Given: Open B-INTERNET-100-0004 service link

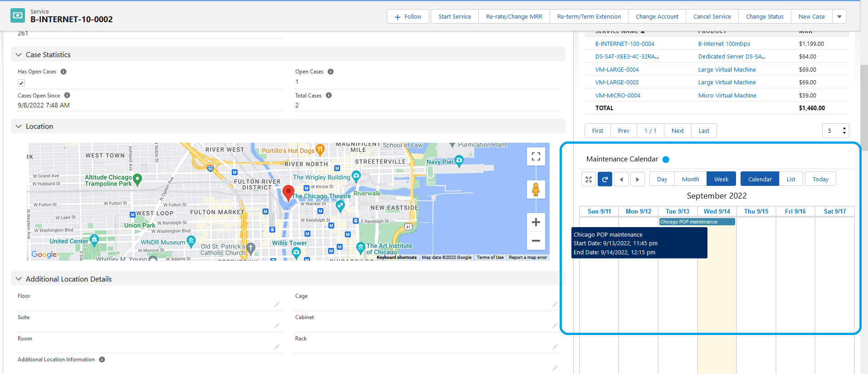Looking at the screenshot, I should click(625, 44).
